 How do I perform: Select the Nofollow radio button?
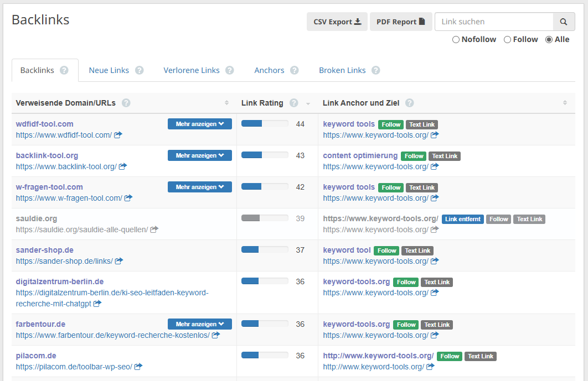(x=456, y=39)
